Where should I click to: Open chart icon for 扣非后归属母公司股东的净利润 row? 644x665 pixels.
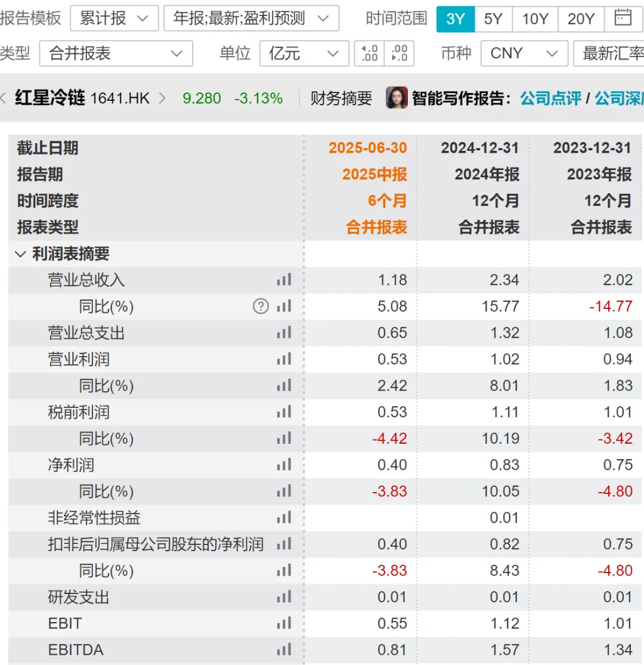(284, 544)
